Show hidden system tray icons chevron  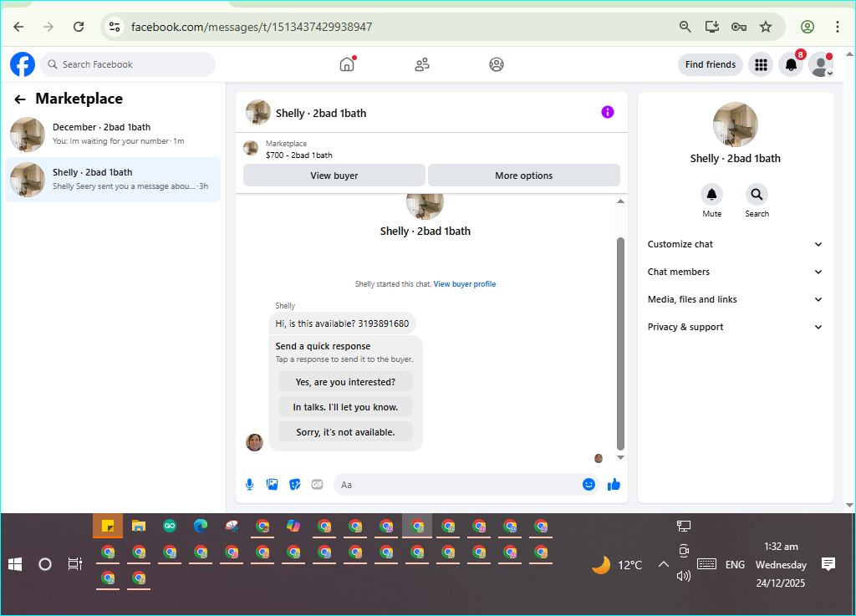(663, 565)
